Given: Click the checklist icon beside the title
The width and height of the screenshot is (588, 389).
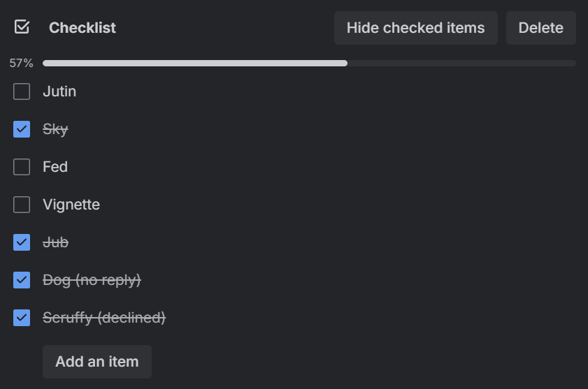Looking at the screenshot, I should click(x=22, y=27).
